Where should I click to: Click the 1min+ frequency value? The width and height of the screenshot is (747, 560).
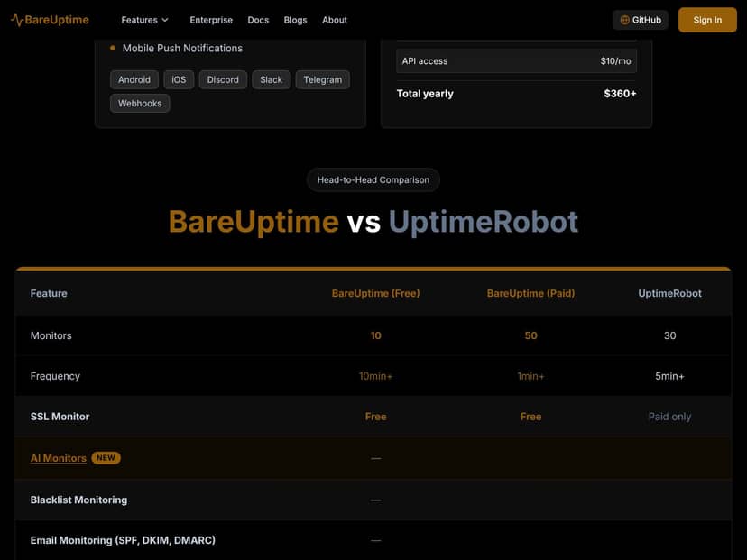click(530, 376)
